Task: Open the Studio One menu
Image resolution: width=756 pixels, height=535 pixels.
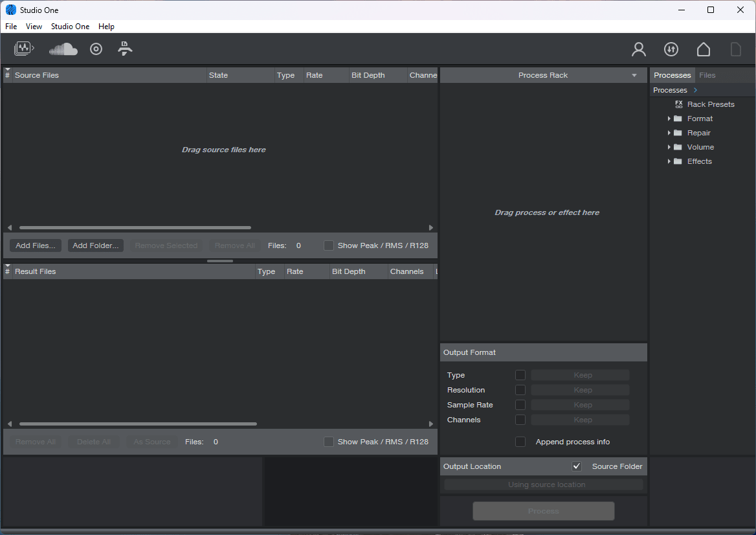Action: tap(71, 27)
